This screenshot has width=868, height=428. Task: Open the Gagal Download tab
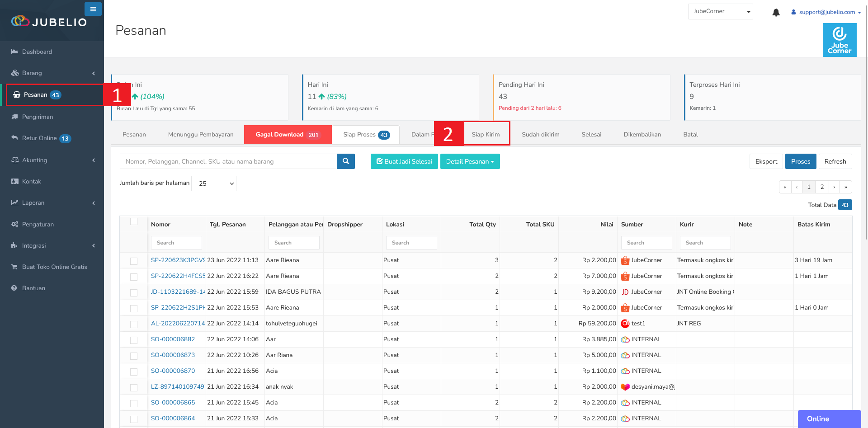(288, 134)
